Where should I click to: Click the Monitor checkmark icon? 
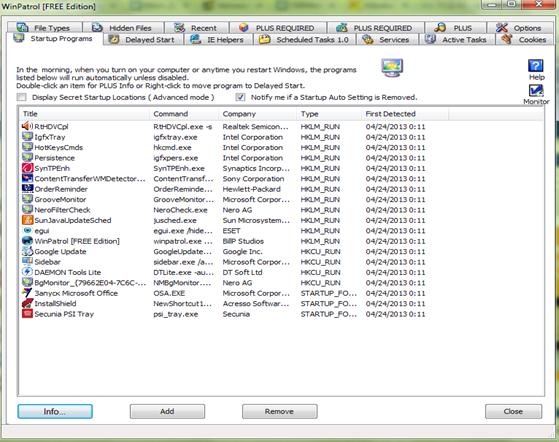pyautogui.click(x=536, y=91)
